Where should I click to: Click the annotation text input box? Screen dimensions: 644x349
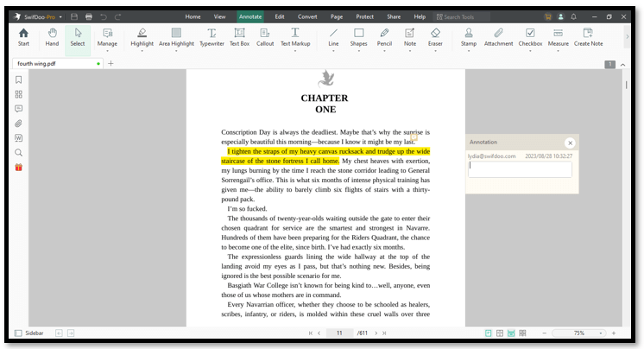point(520,169)
